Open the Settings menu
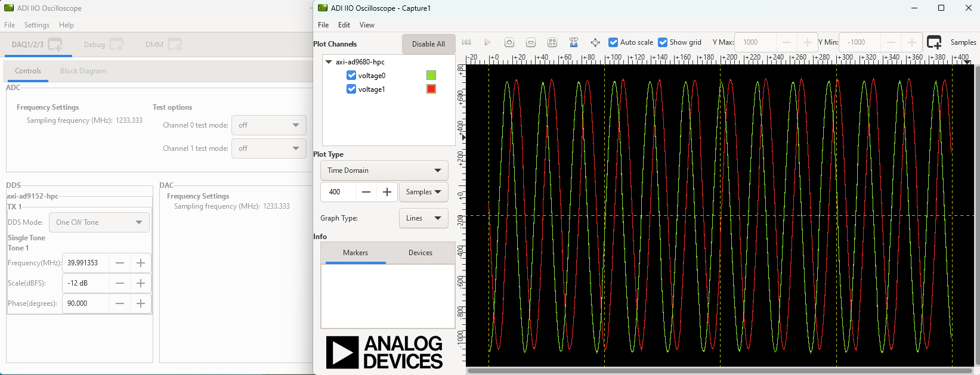The width and height of the screenshot is (980, 375). (37, 25)
